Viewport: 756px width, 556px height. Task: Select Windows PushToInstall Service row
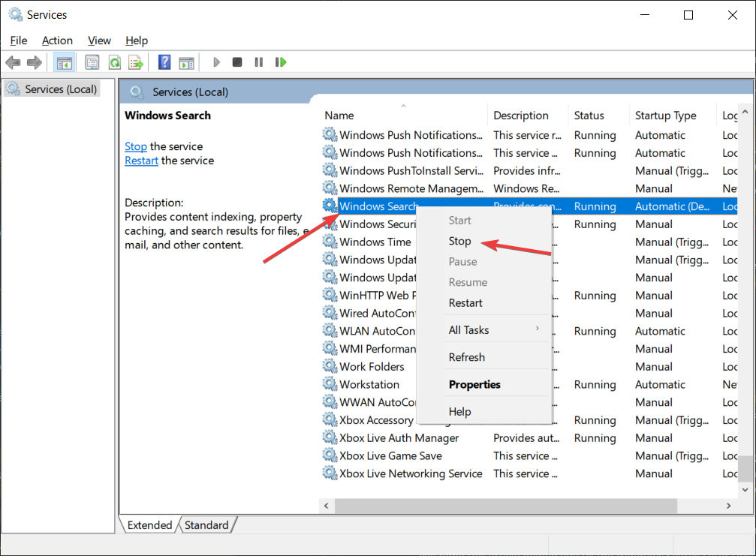coord(529,170)
